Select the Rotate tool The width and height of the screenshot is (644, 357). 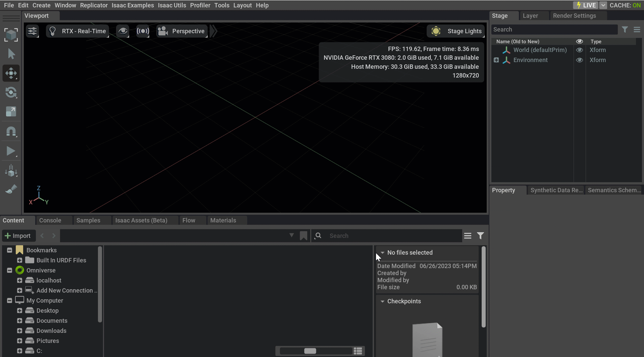pos(11,93)
